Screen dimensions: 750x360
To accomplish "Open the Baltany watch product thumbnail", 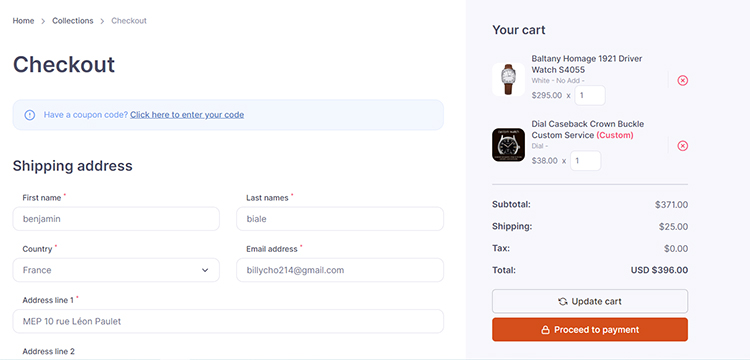I will (508, 79).
